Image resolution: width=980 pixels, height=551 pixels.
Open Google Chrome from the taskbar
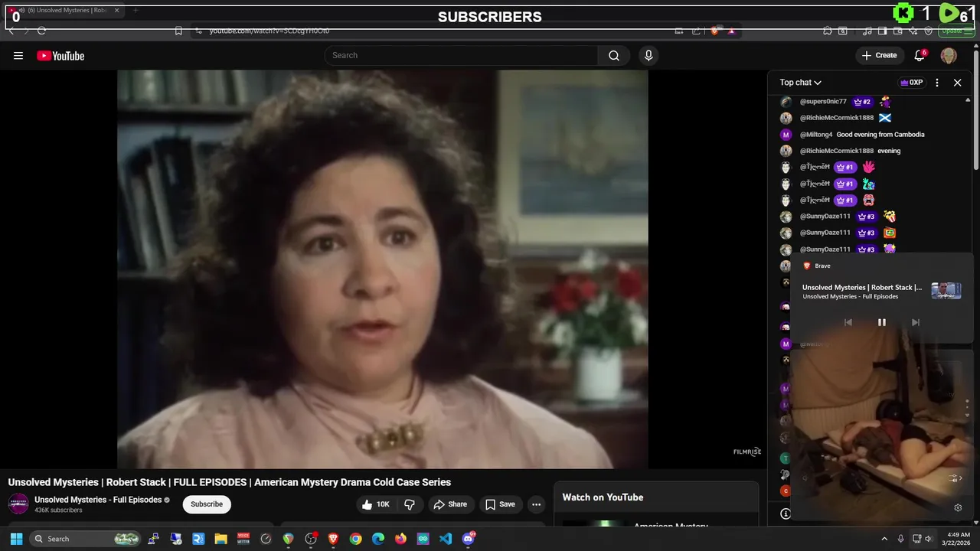[355, 539]
